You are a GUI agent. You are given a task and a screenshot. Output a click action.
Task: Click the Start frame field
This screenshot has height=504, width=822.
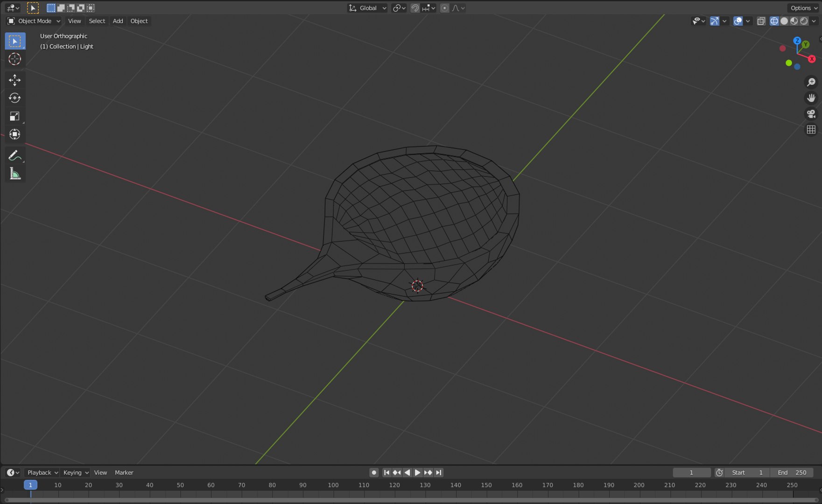point(747,473)
